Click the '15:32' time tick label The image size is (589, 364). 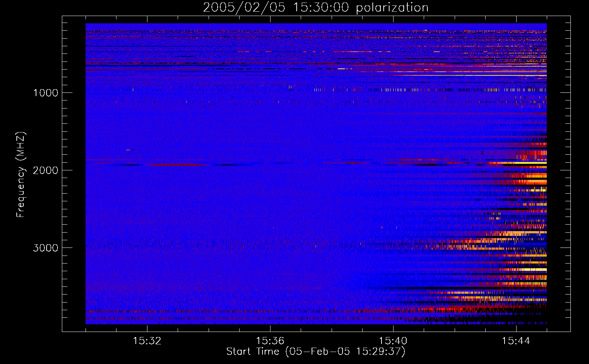pyautogui.click(x=147, y=341)
